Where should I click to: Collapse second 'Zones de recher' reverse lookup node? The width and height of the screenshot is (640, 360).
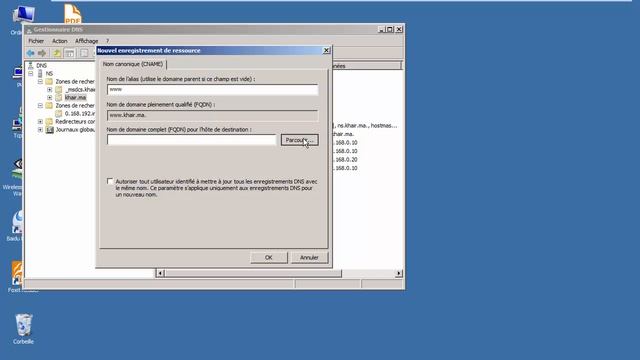(40, 106)
